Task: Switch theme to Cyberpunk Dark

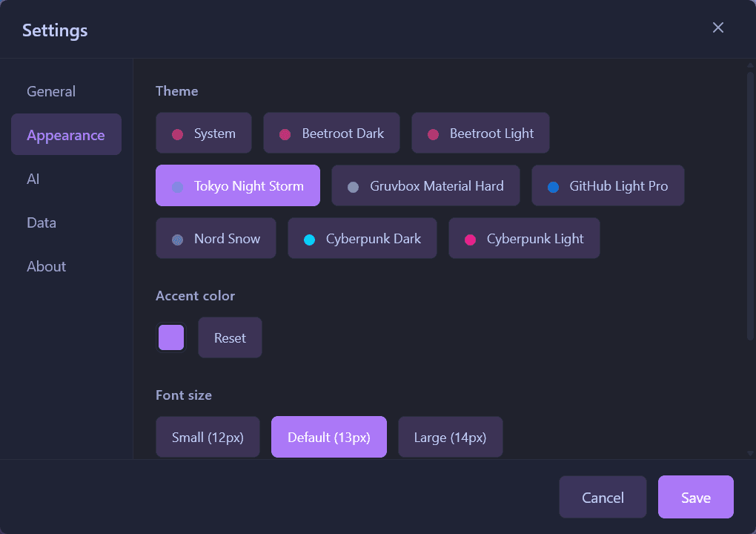Action: tap(362, 238)
